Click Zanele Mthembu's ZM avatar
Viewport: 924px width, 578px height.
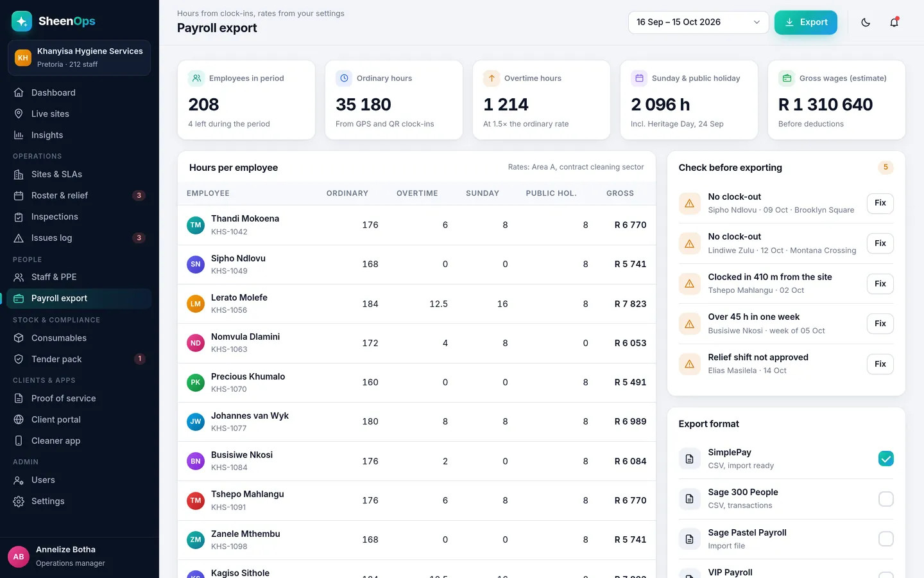click(x=196, y=539)
